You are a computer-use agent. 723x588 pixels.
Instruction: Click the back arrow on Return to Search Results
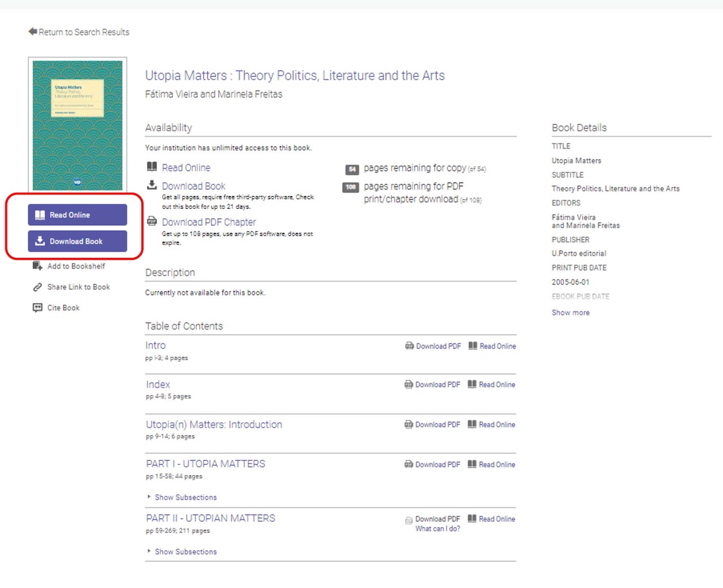click(x=32, y=31)
